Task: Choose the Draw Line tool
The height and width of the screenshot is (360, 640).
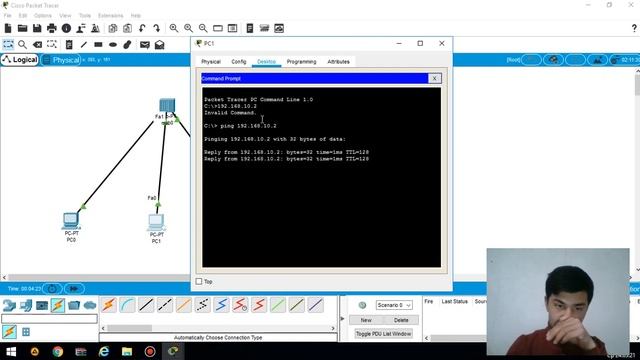Action: click(x=84, y=44)
